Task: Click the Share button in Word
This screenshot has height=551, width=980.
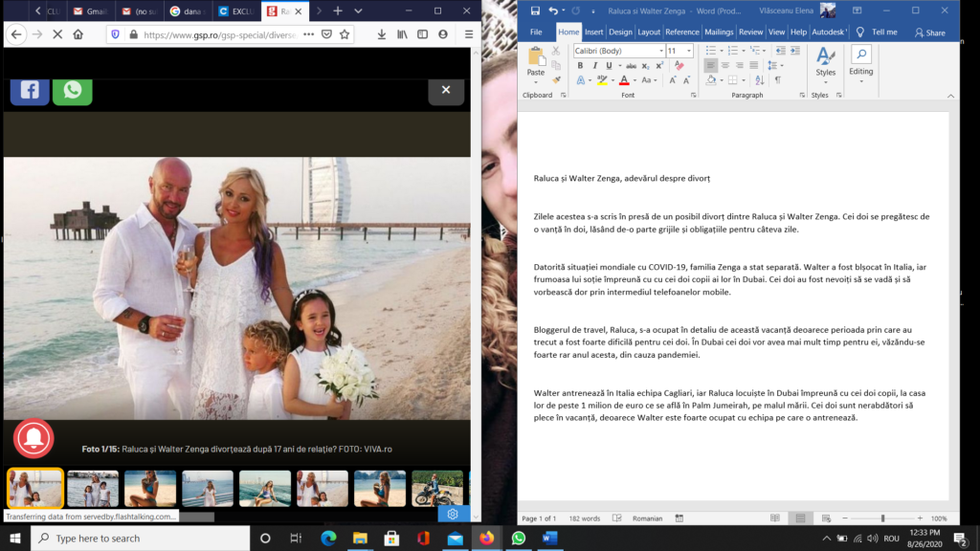Action: (x=929, y=33)
